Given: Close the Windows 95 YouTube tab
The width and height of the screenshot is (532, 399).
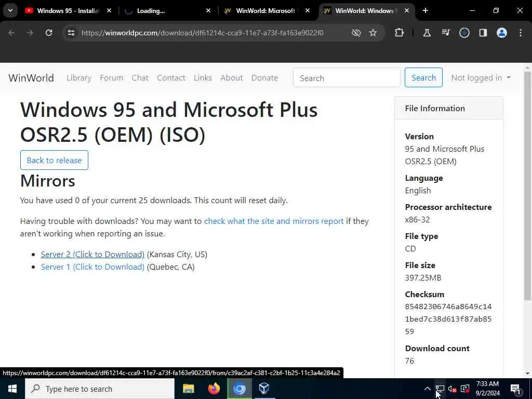Looking at the screenshot, I should [x=109, y=11].
